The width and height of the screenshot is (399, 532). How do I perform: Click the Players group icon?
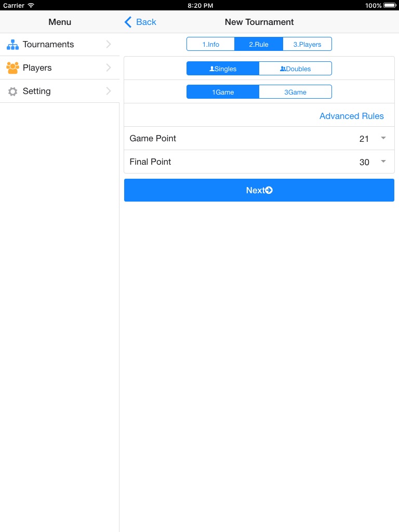click(x=12, y=68)
